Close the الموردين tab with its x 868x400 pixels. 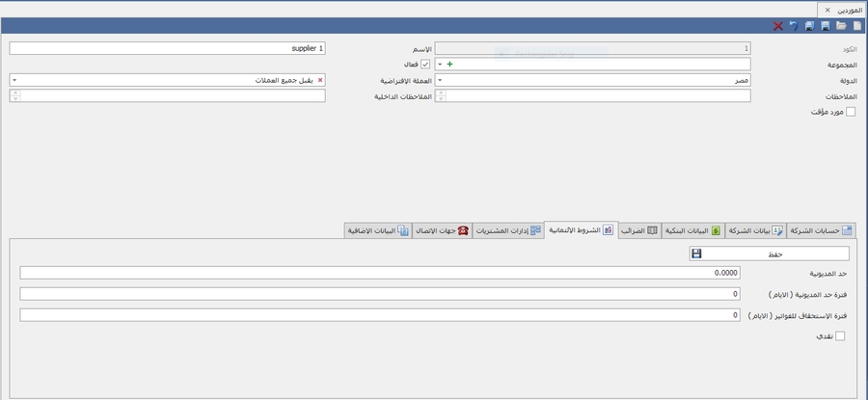pos(827,9)
